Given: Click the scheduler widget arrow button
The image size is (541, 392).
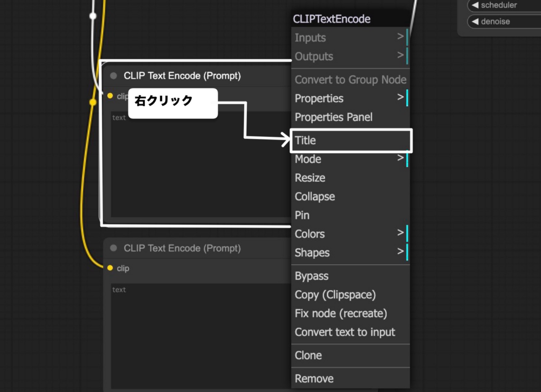Looking at the screenshot, I should point(474,5).
